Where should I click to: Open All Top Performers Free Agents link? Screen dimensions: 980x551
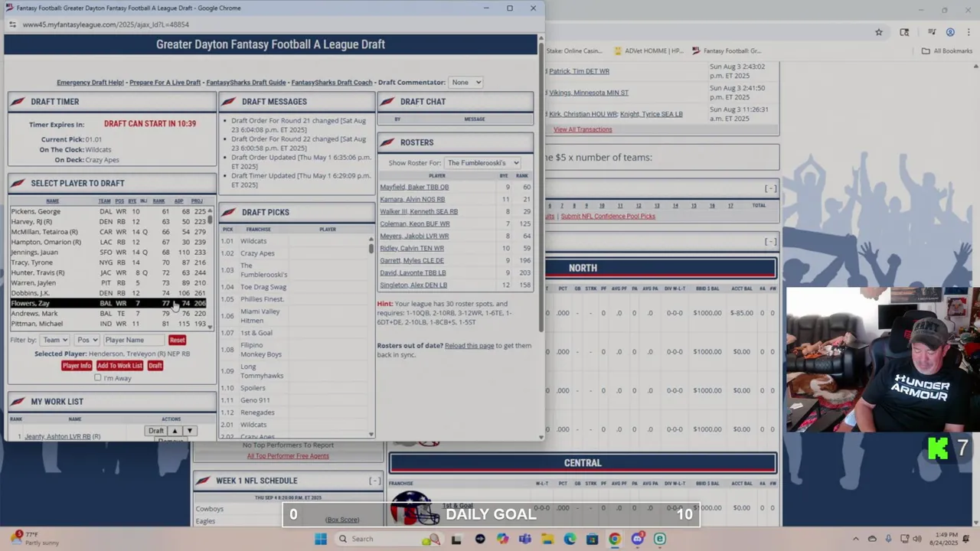point(288,456)
